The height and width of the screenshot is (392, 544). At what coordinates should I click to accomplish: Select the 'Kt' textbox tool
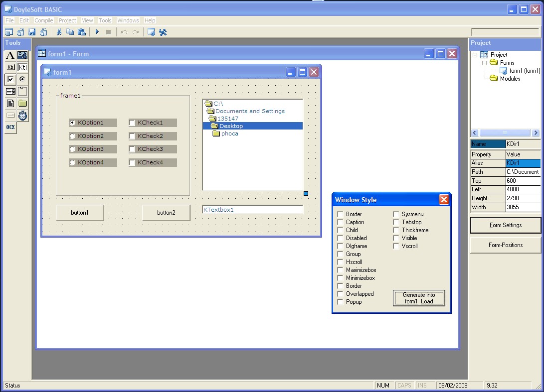coord(22,67)
